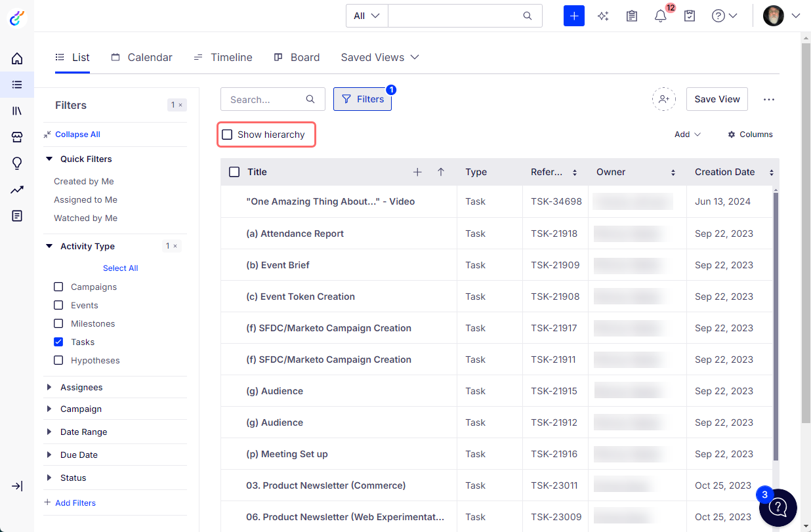Clear filters using the 1 × badge beside Filters heading
This screenshot has height=532, width=811.
tap(177, 105)
